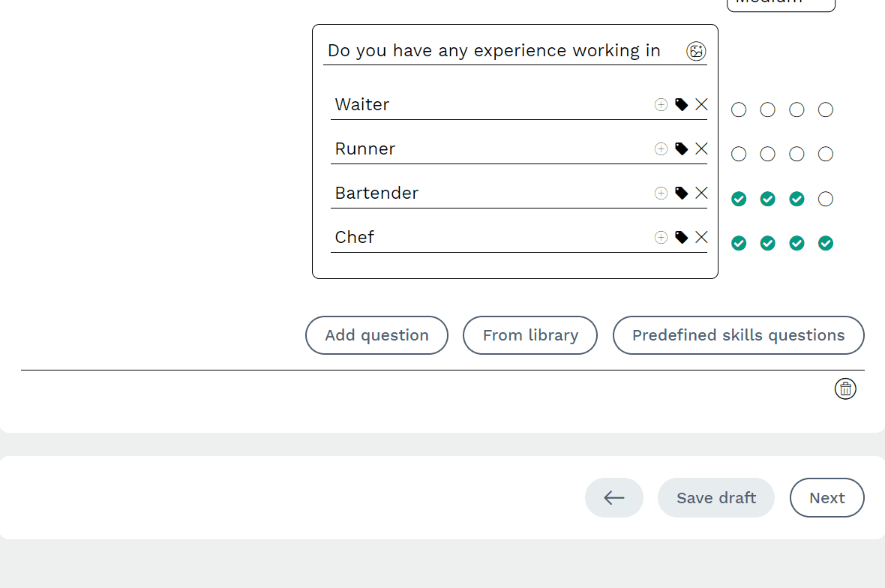Select the first radio circle for Waiter

click(739, 110)
